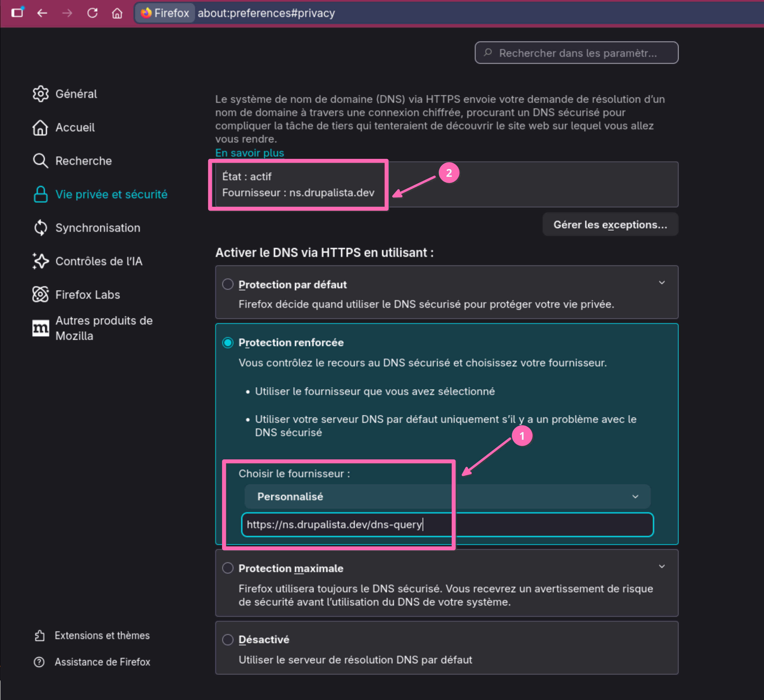Select the Protection par défaut radio button

pyautogui.click(x=228, y=284)
